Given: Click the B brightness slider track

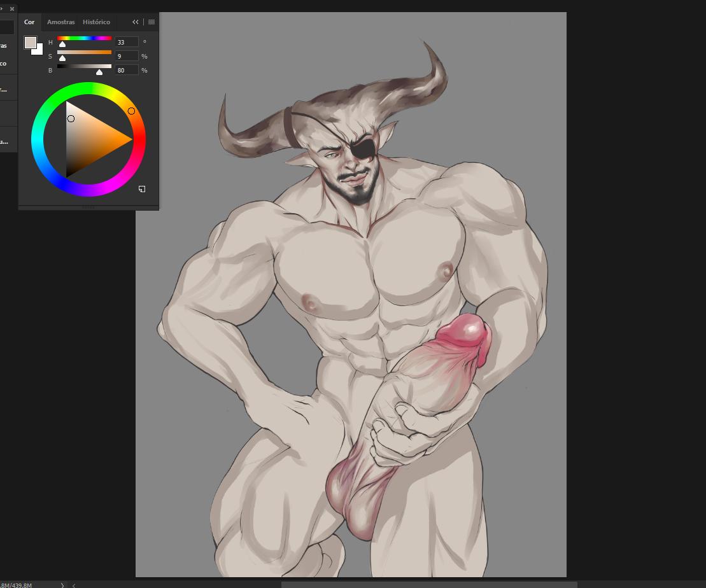Looking at the screenshot, I should tap(84, 66).
